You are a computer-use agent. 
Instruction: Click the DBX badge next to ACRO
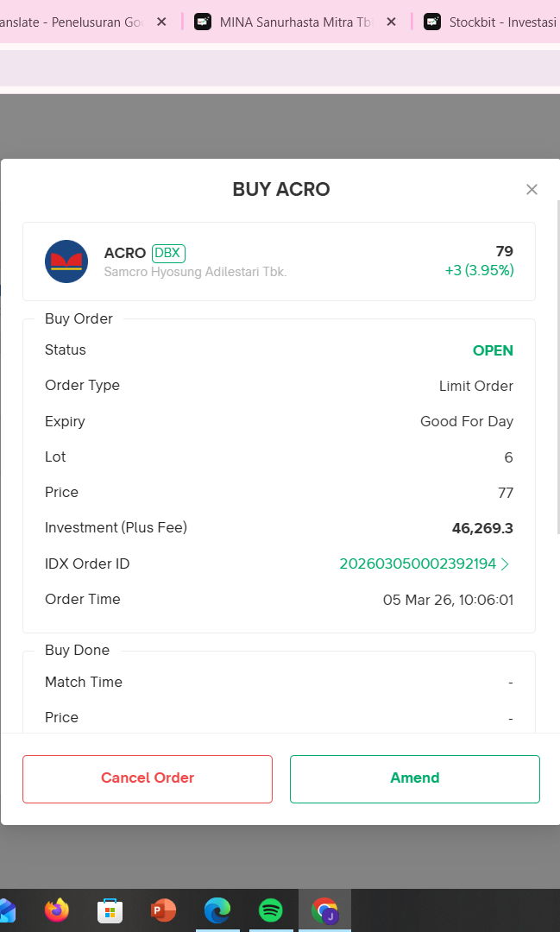point(168,253)
